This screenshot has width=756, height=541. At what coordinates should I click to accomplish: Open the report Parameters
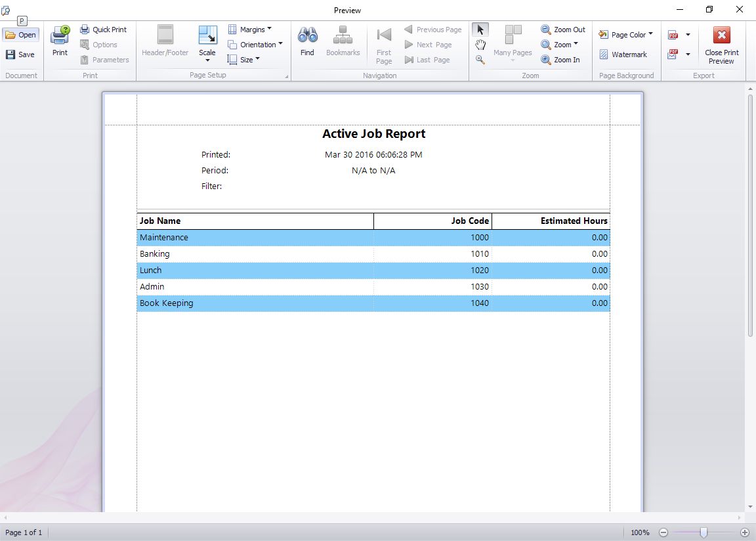(104, 60)
